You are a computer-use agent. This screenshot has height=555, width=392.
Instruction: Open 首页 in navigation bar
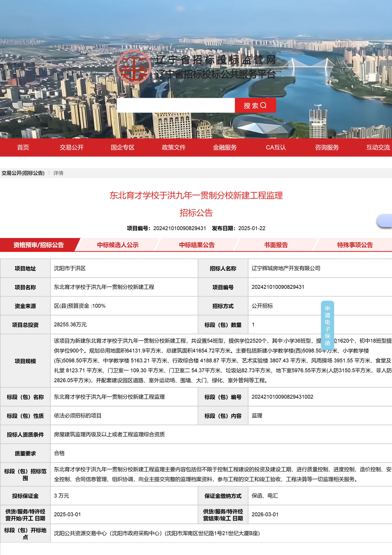(23, 147)
